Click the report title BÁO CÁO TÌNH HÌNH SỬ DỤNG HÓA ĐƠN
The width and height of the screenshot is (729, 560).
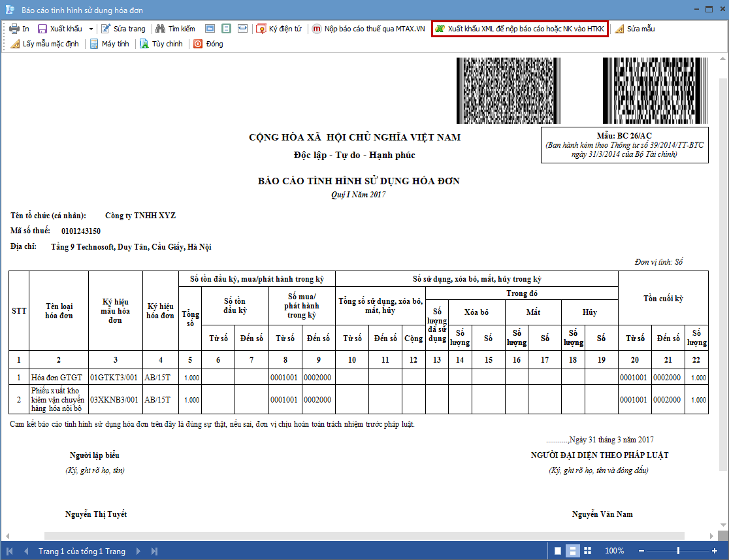tap(359, 181)
